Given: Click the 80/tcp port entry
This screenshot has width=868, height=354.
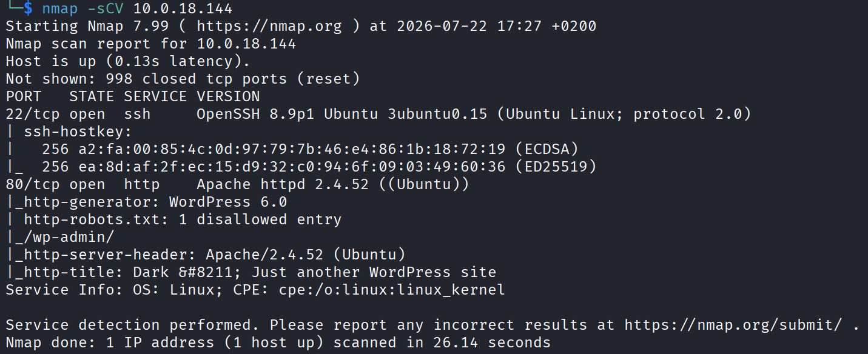Looking at the screenshot, I should pyautogui.click(x=33, y=184).
